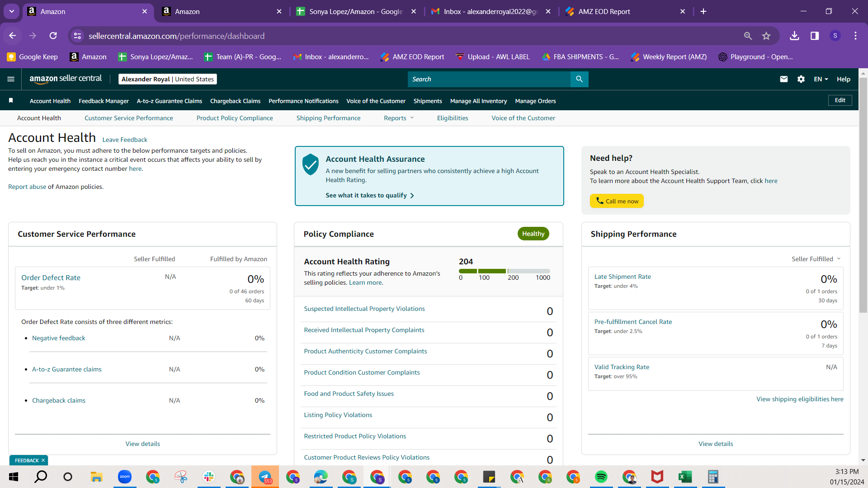Viewport: 868px width, 488px height.
Task: Open Performance Notifications in favorites bar
Action: coord(303,101)
